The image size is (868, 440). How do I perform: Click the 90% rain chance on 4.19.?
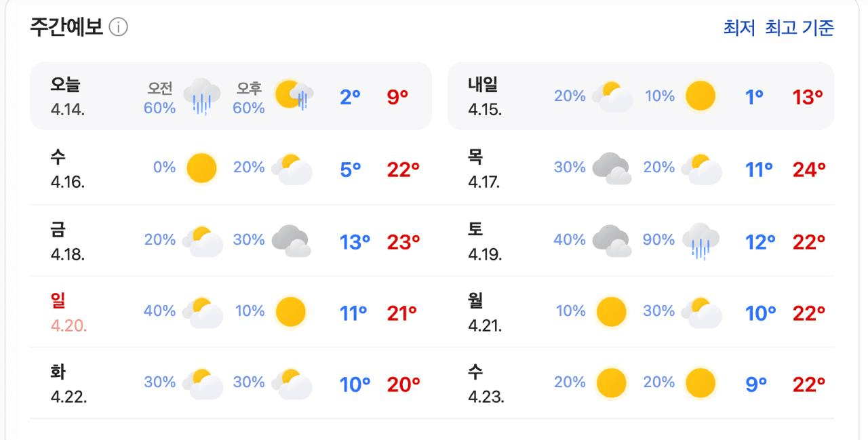(658, 239)
